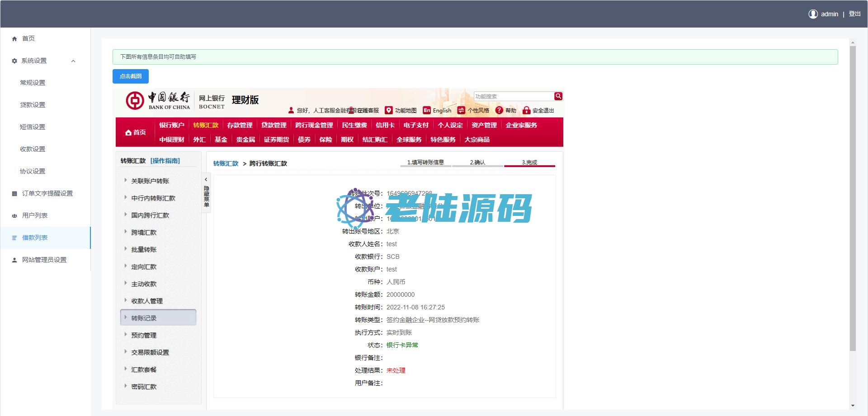Click the red search magnifier icon
The height and width of the screenshot is (416, 868).
[x=558, y=96]
